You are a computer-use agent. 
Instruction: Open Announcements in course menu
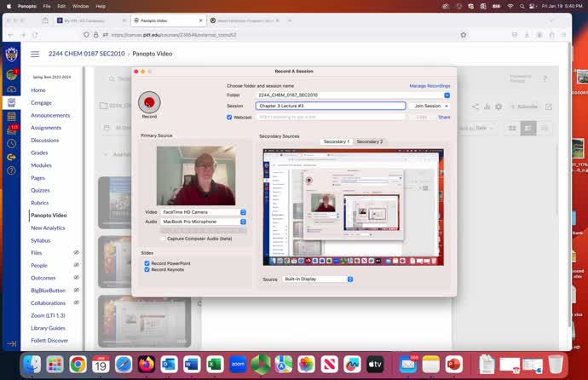[50, 115]
